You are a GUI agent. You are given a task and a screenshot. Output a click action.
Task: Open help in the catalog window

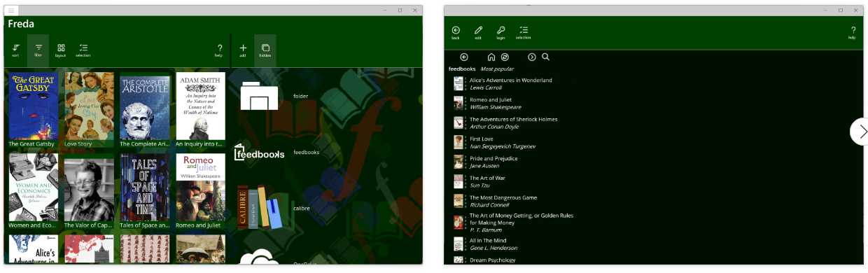(852, 32)
